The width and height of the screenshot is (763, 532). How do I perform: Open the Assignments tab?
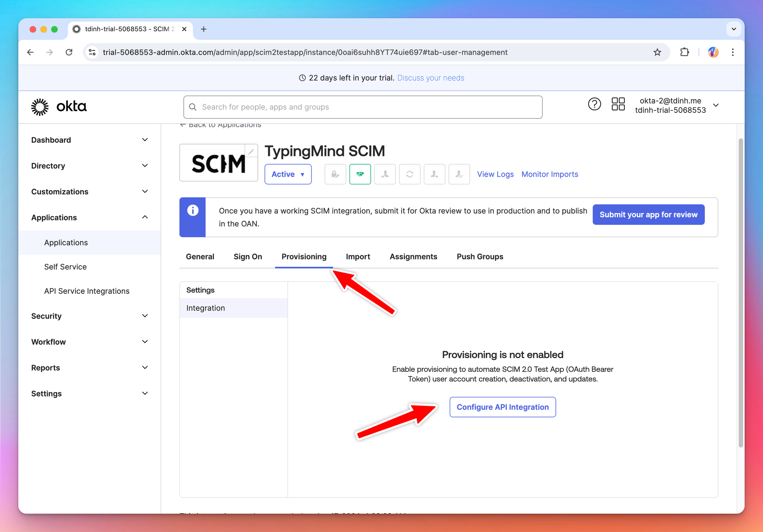(x=413, y=257)
